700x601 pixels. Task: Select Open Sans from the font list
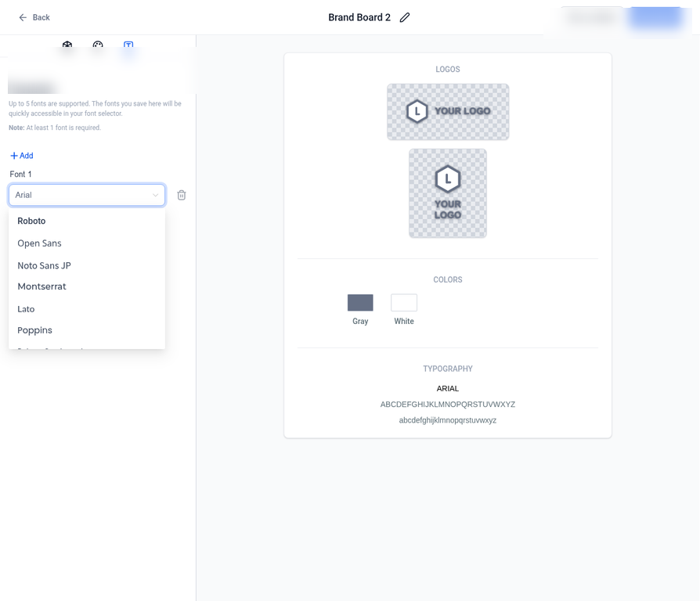tap(87, 243)
